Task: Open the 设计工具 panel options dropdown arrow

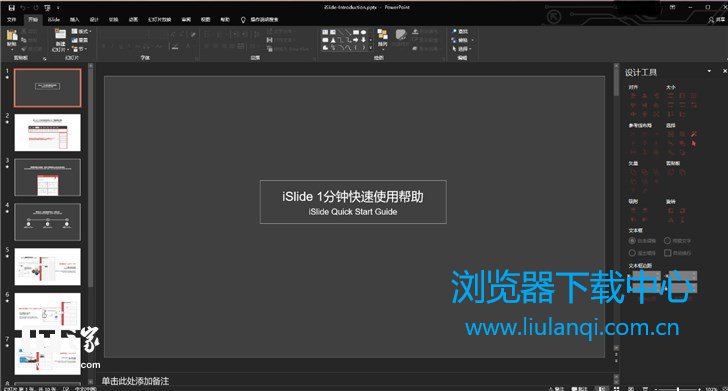Action: 709,71
